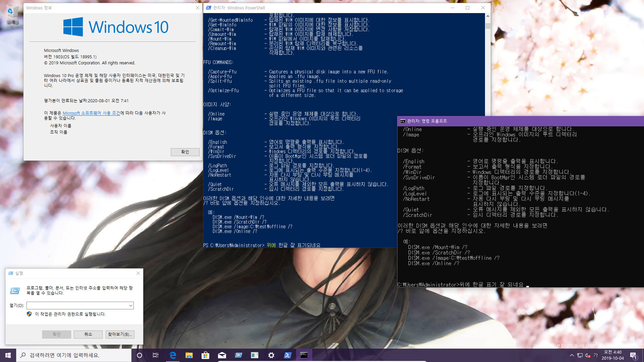Open Settings gear on the taskbar

pos(271,355)
